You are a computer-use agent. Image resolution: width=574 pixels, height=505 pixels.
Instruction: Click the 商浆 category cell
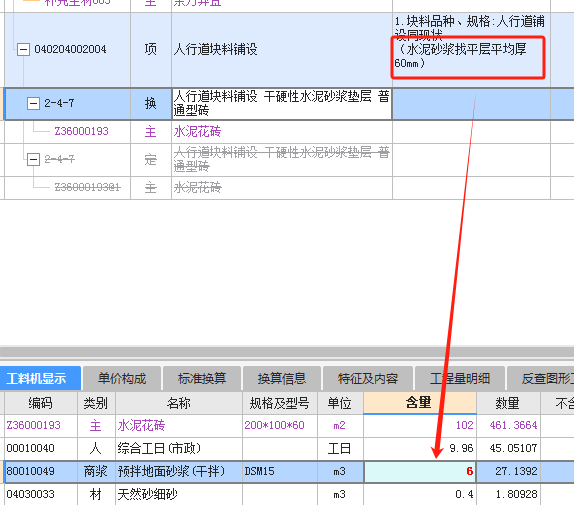click(96, 472)
